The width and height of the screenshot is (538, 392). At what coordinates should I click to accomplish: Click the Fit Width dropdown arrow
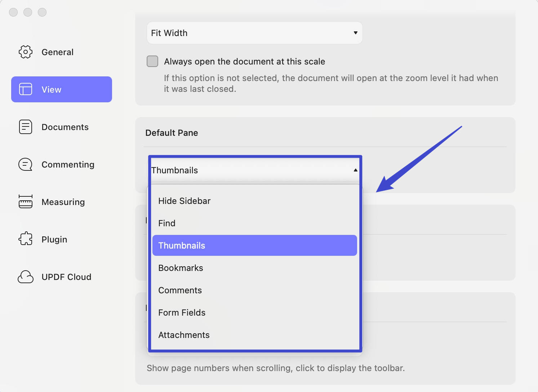(x=355, y=33)
